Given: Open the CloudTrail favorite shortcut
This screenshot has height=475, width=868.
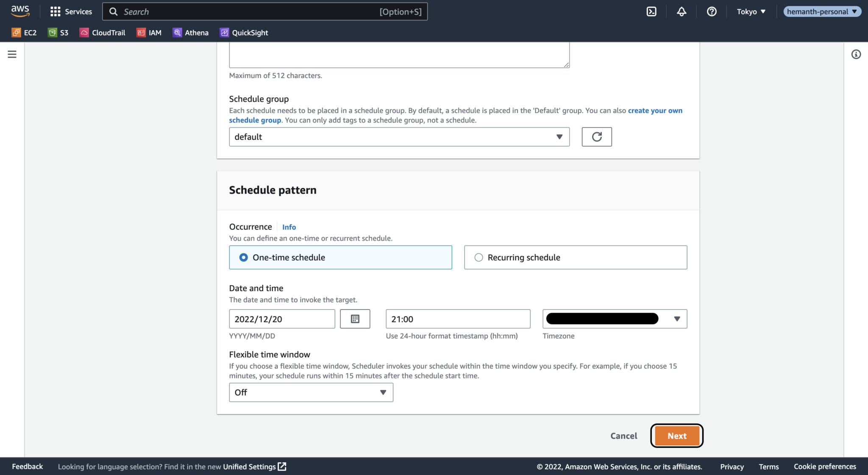Looking at the screenshot, I should click(x=102, y=32).
